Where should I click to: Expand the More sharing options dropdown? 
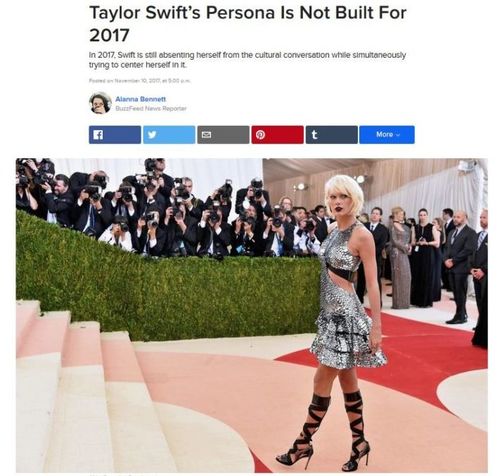point(387,135)
